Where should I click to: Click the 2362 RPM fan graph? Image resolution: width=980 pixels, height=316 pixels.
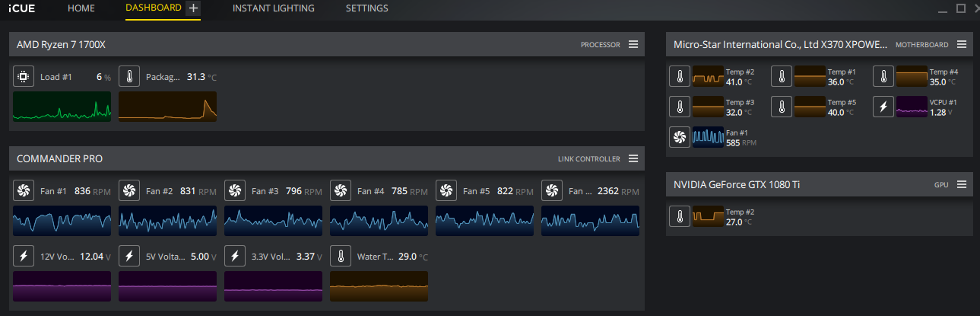pyautogui.click(x=591, y=221)
